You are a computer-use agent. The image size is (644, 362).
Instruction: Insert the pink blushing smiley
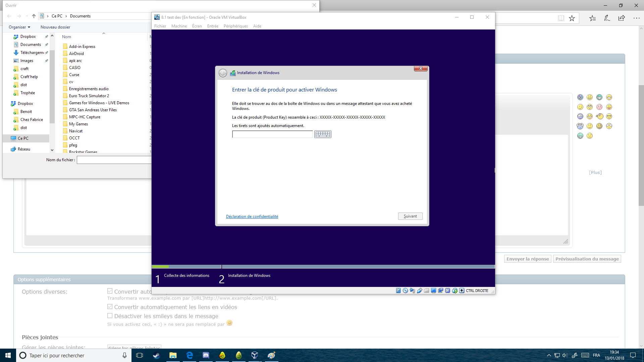pos(599,107)
